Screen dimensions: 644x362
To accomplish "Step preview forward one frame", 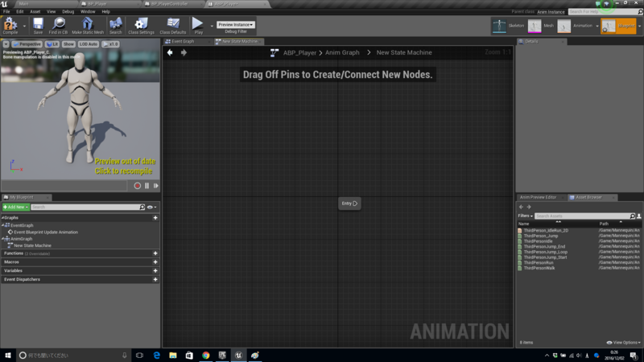I will click(x=156, y=186).
